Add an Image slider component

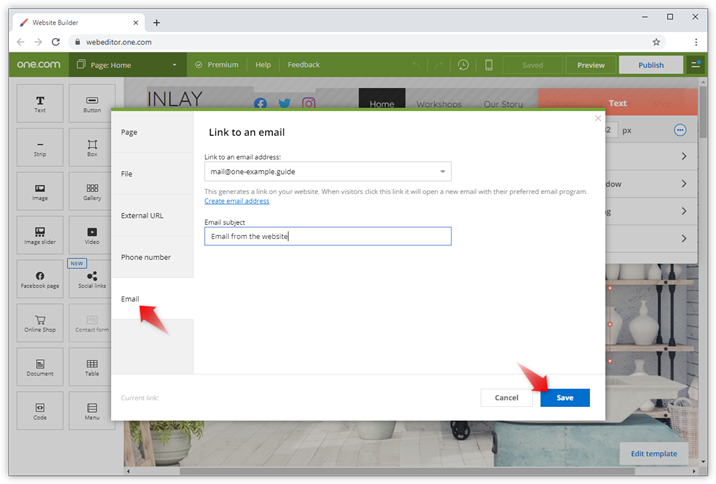(40, 234)
